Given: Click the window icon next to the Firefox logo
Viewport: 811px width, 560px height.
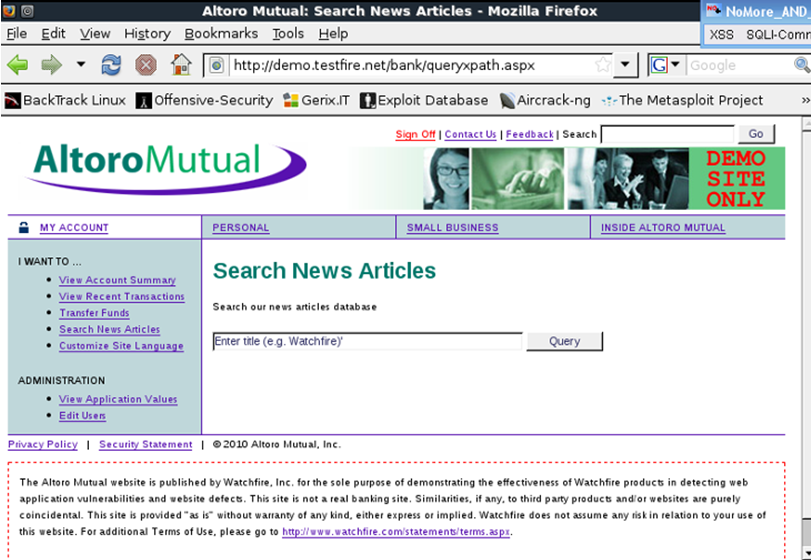Looking at the screenshot, I should click(x=27, y=10).
